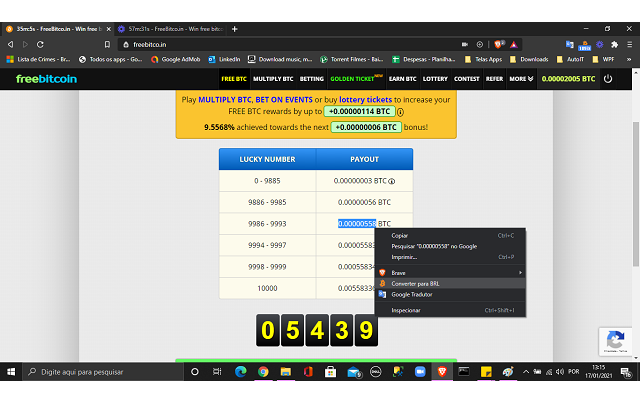Open the FREE BTC nav item

tap(234, 79)
